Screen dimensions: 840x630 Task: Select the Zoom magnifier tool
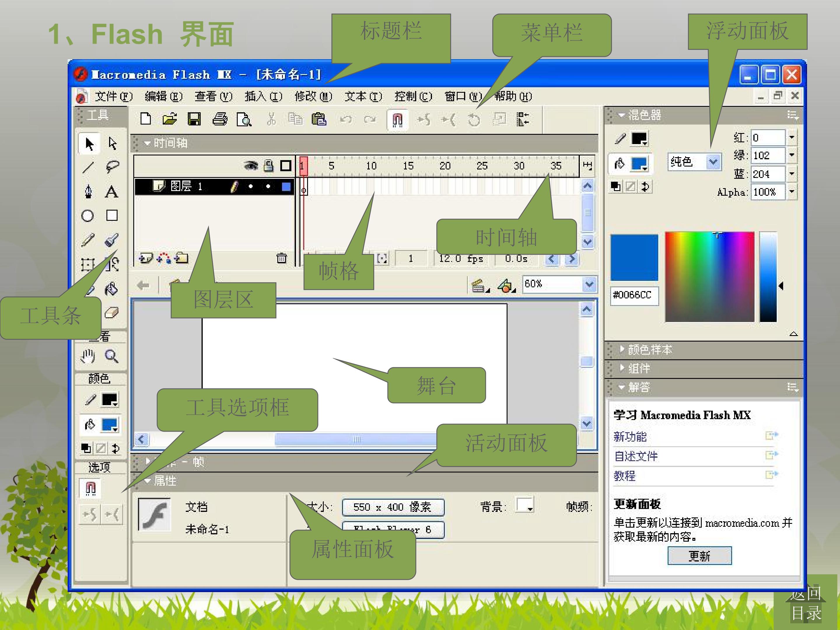[x=112, y=356]
